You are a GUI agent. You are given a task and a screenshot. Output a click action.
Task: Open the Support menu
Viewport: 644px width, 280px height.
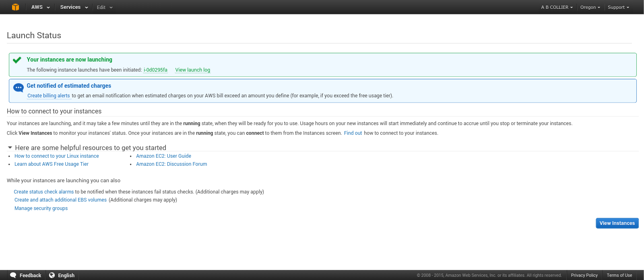click(x=618, y=7)
